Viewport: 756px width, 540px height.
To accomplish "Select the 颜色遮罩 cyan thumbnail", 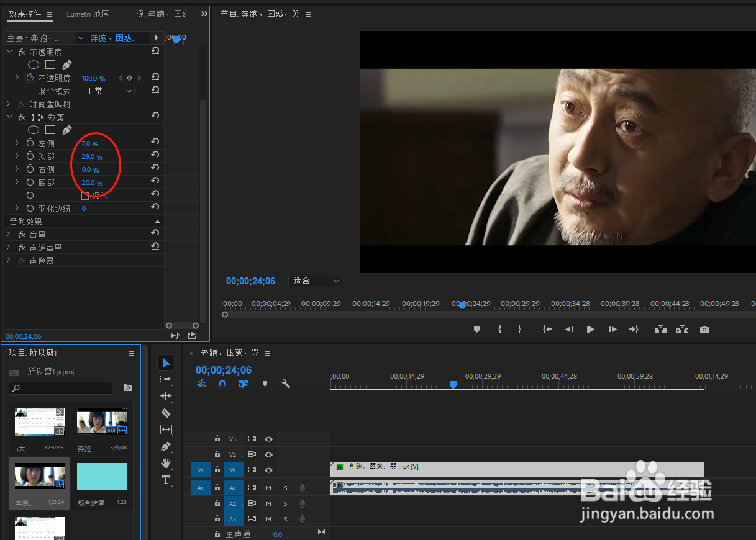I will coord(102,476).
